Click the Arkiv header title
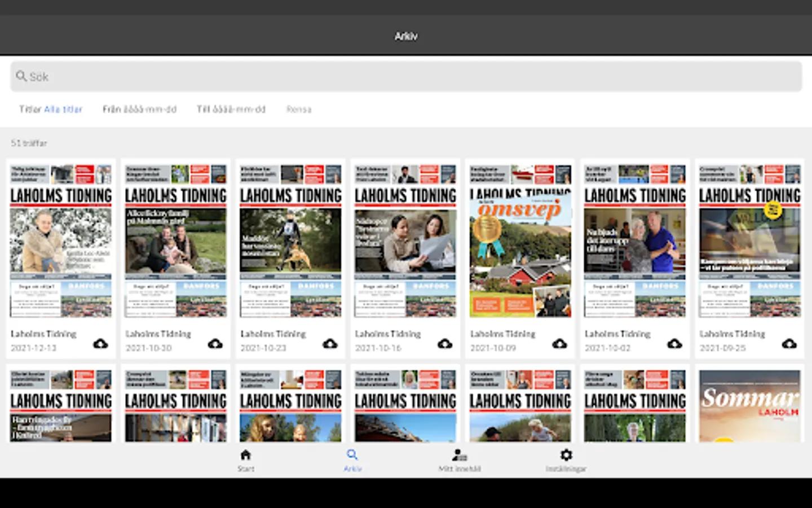812x508 pixels. (406, 36)
